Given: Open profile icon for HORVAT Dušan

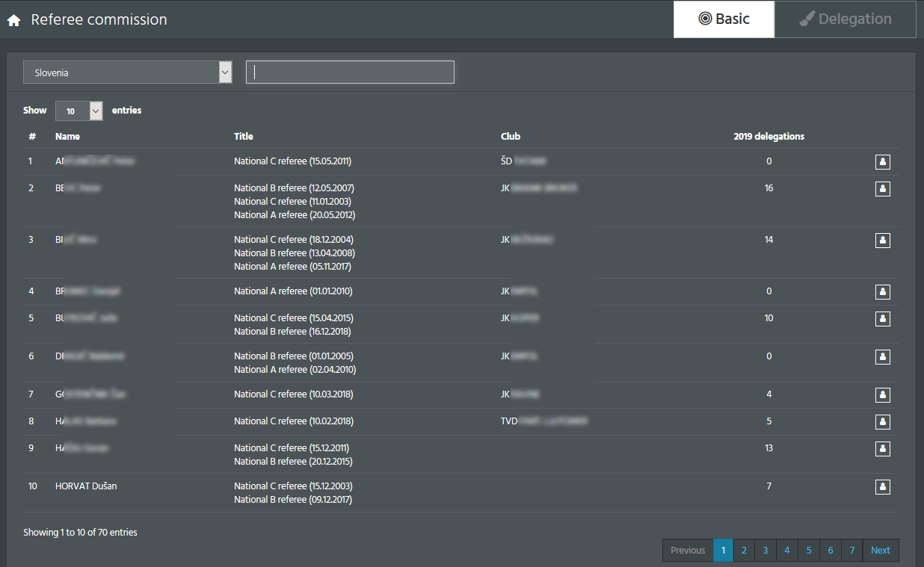Looking at the screenshot, I should click(882, 486).
